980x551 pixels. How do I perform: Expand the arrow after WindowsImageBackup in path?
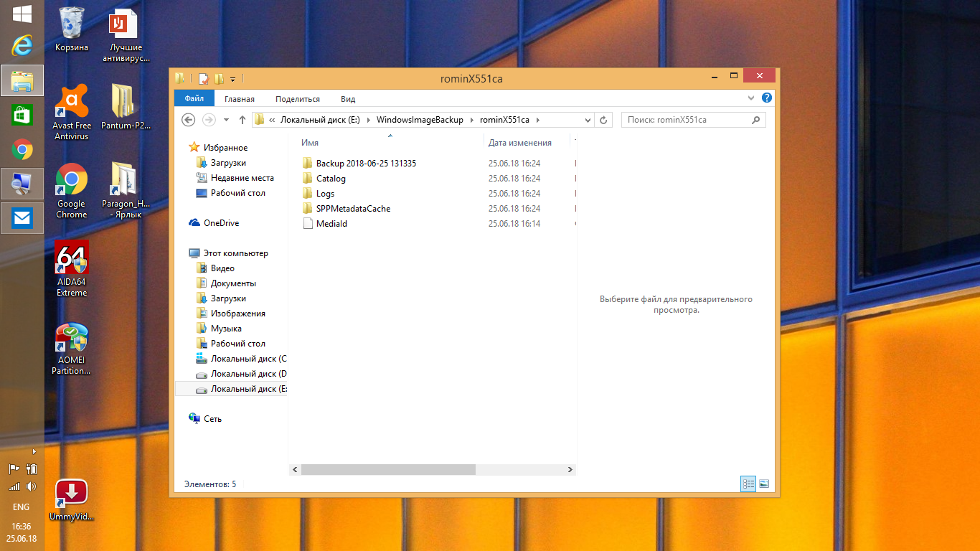tap(472, 120)
